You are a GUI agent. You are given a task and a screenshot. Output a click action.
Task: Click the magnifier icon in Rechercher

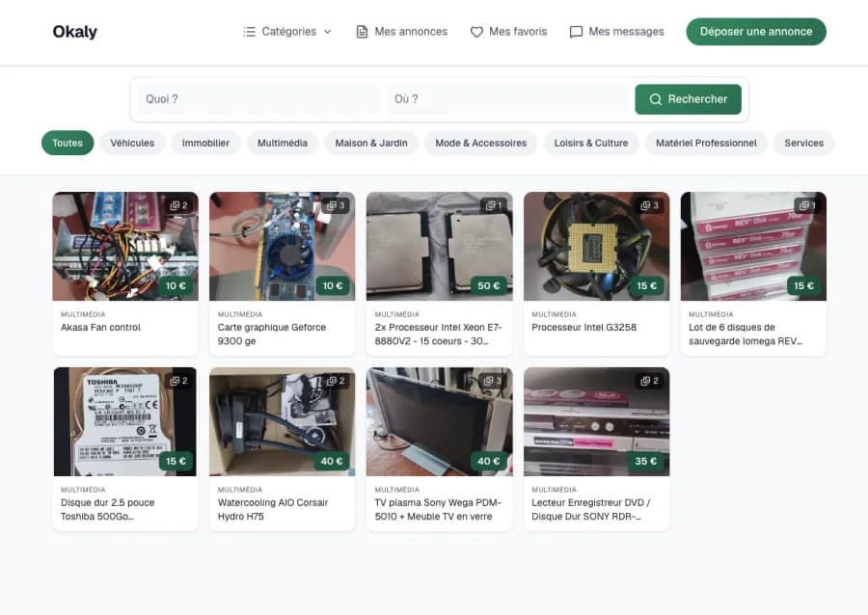tap(656, 99)
